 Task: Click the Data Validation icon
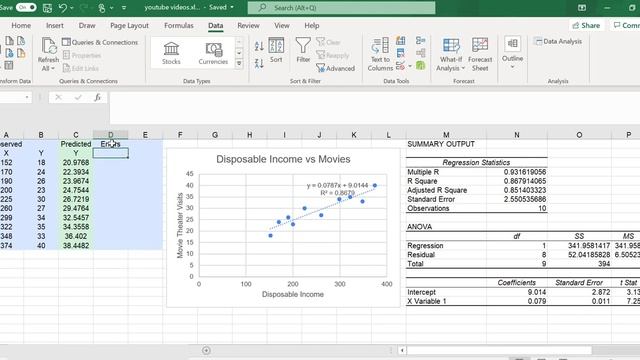[400, 65]
